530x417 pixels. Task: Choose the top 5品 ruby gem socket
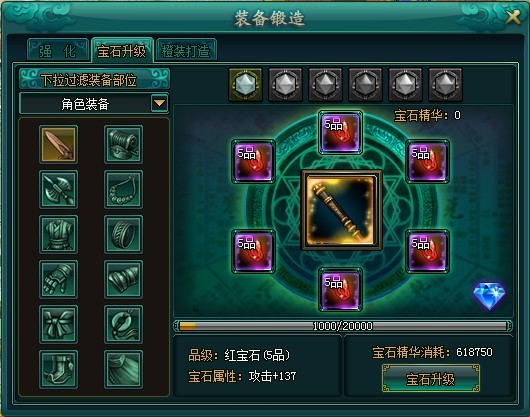click(340, 132)
